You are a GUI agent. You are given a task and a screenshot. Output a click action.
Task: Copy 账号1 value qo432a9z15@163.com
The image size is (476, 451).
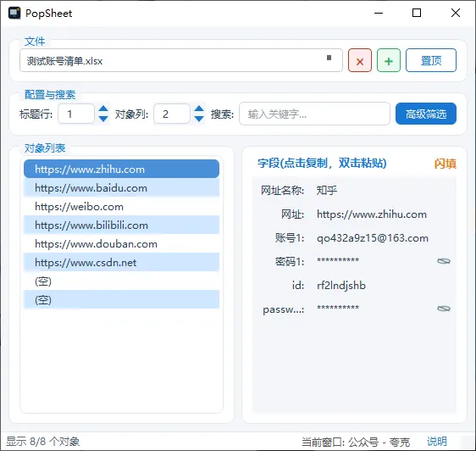(x=373, y=238)
